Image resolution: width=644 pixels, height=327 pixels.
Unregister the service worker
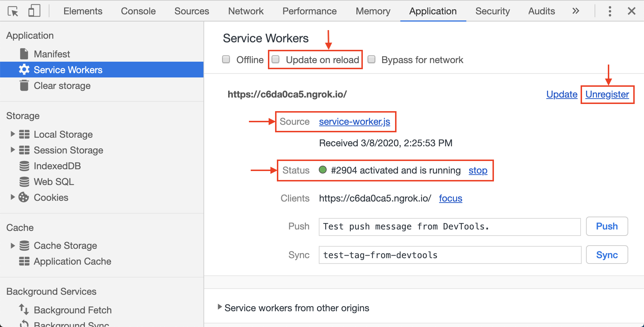607,94
